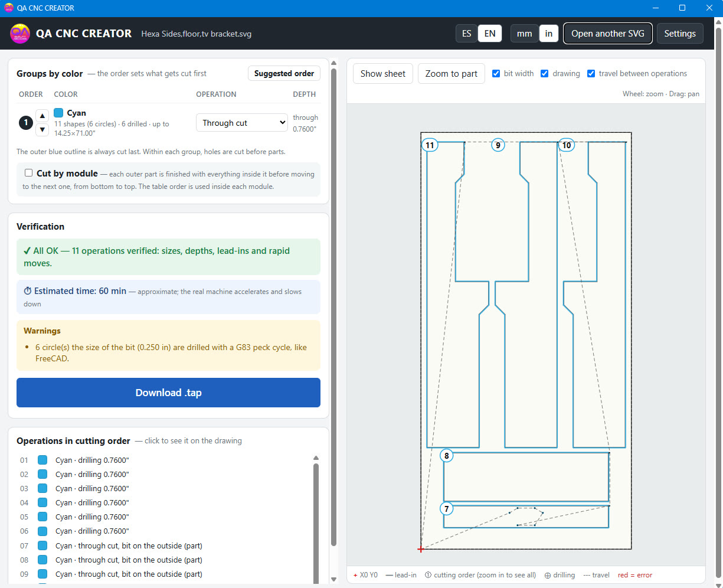The width and height of the screenshot is (723, 588).
Task: Switch units to in
Action: 549,34
